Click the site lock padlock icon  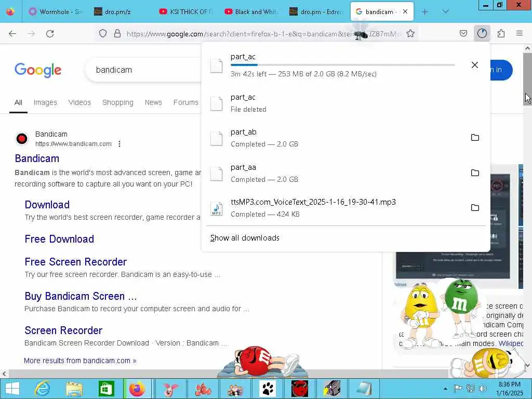pos(117,33)
